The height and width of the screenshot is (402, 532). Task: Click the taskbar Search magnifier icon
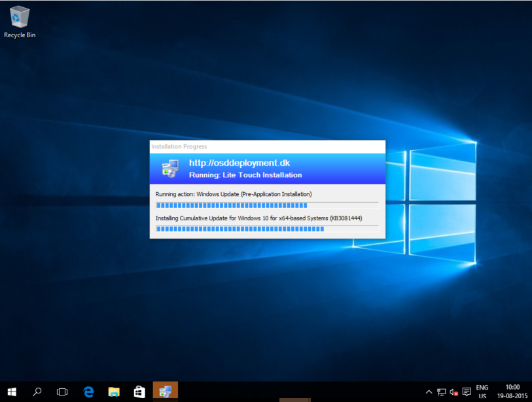tap(37, 392)
